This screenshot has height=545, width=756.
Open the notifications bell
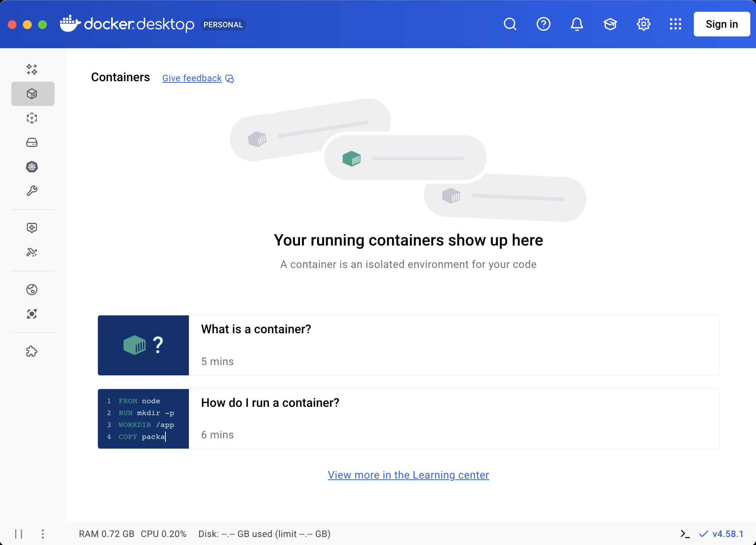[577, 24]
